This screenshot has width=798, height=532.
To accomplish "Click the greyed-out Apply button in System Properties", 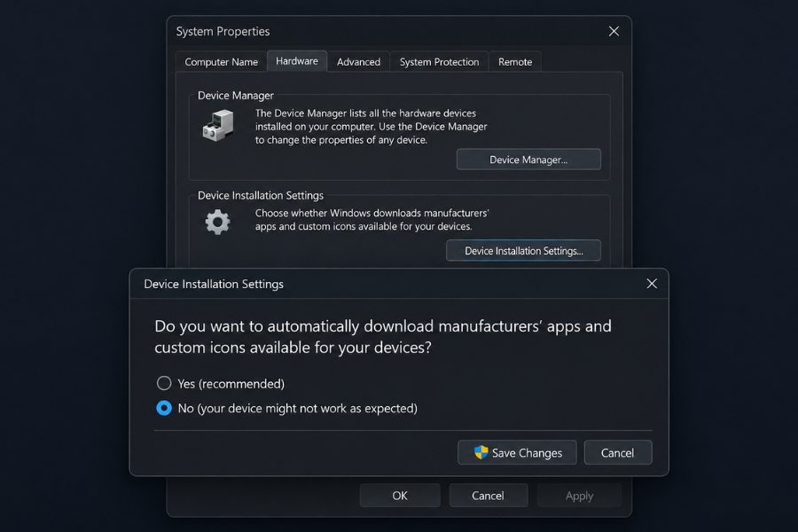I will 579,496.
